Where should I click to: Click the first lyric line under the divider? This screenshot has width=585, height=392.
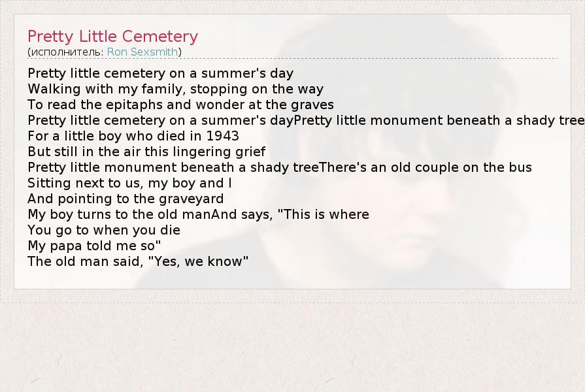(x=160, y=73)
